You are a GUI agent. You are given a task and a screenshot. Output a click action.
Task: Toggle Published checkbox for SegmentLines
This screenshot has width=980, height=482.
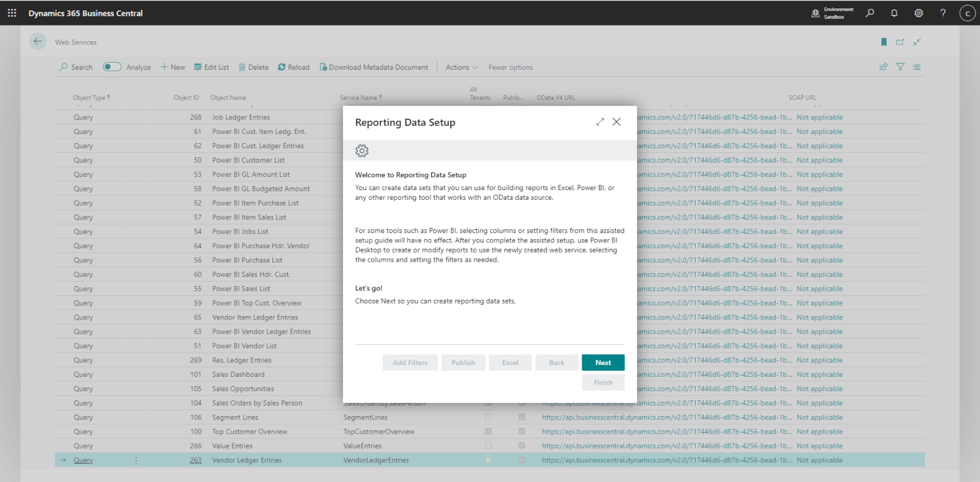tap(522, 417)
